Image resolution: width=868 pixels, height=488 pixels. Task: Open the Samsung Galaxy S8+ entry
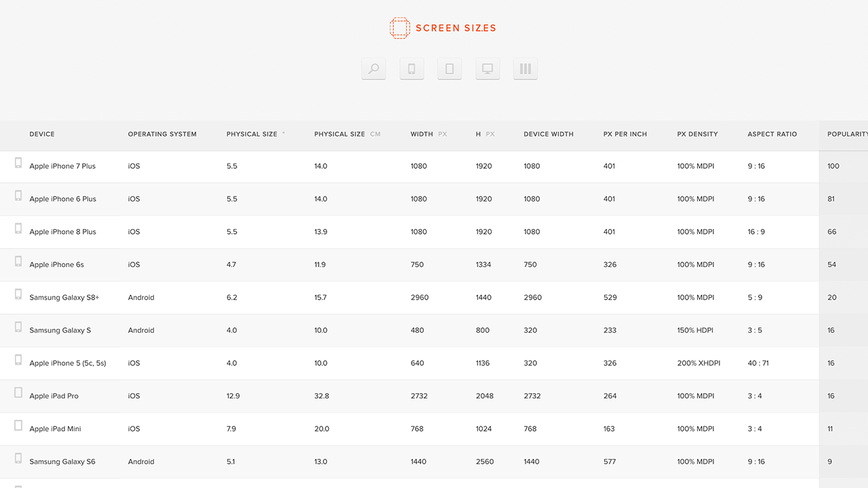(x=64, y=298)
